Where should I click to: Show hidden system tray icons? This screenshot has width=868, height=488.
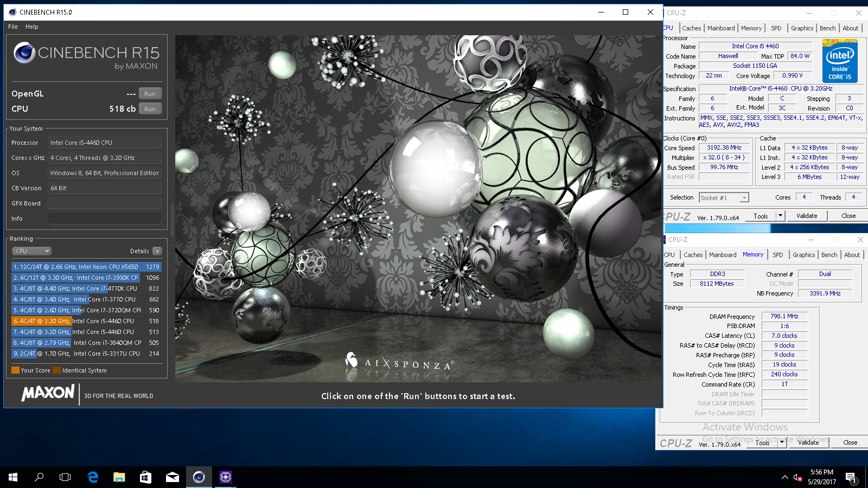point(784,477)
